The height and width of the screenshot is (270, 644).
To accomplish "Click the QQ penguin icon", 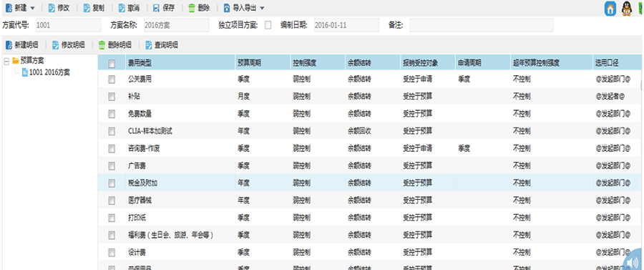I will coord(626,8).
